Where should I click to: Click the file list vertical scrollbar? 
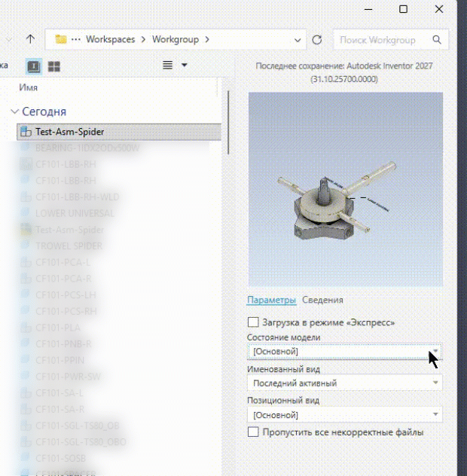tap(228, 123)
